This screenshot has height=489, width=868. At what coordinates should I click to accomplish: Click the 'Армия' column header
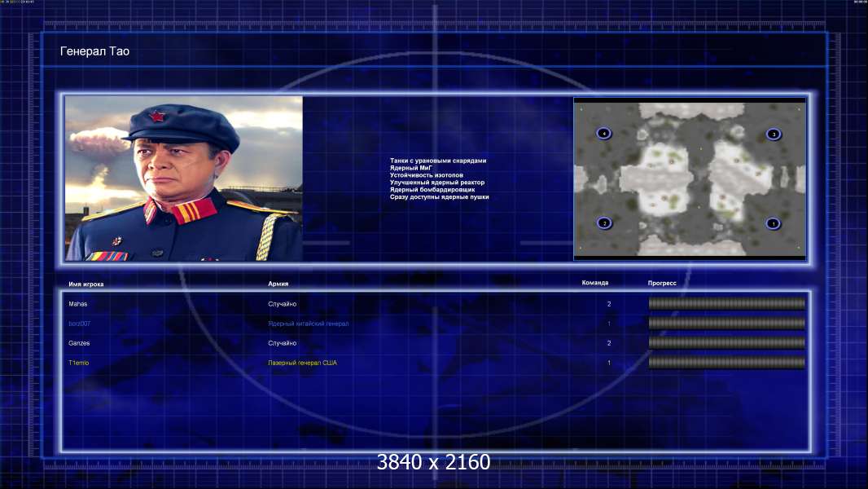coord(278,284)
